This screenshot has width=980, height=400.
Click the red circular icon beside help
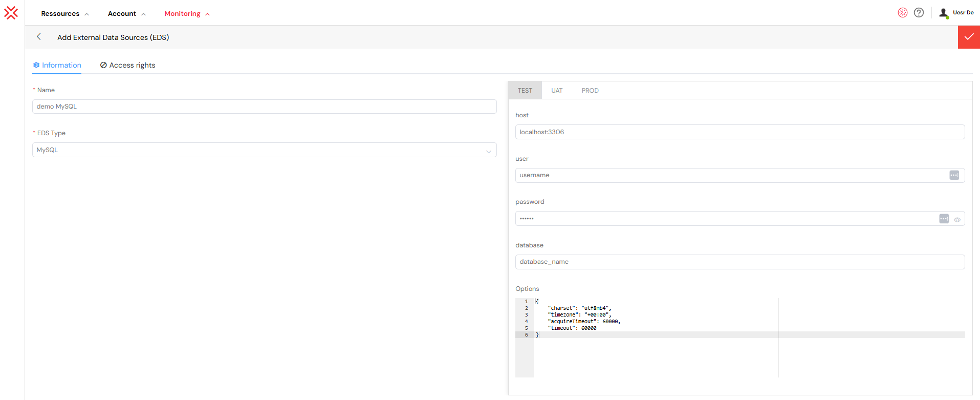pos(903,13)
